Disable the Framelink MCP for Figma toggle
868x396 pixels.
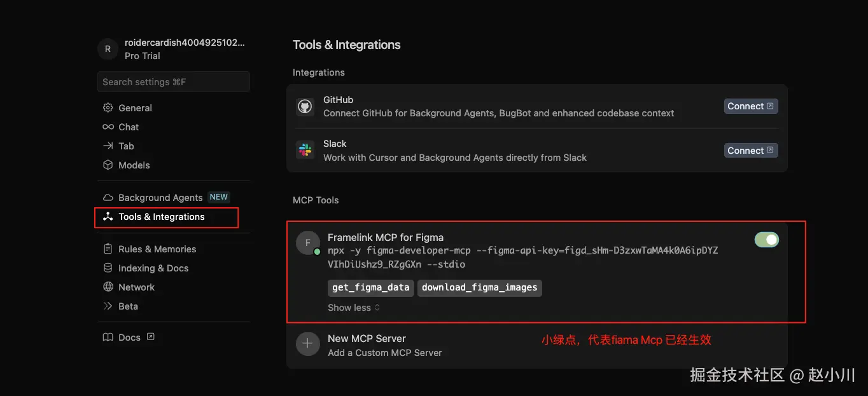pos(766,240)
